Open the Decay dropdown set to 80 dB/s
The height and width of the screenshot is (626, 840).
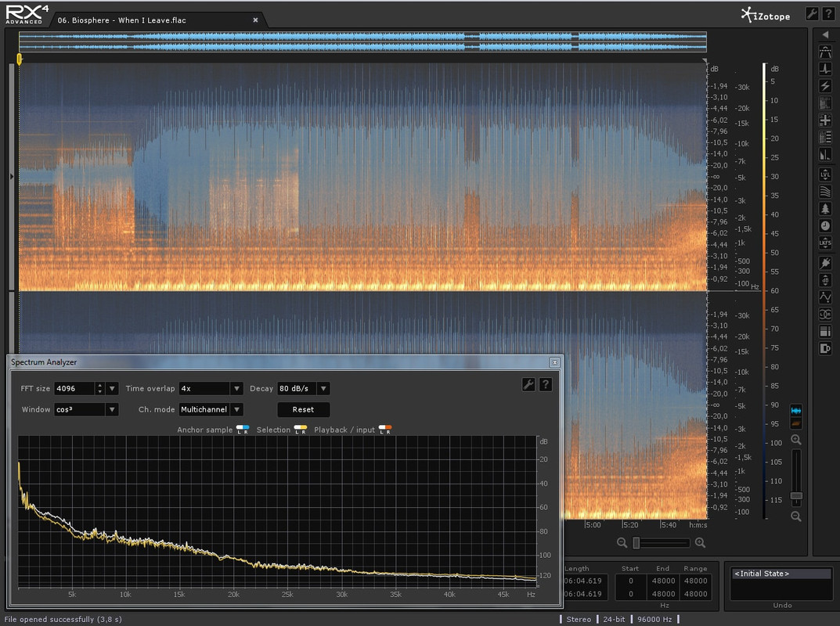303,388
